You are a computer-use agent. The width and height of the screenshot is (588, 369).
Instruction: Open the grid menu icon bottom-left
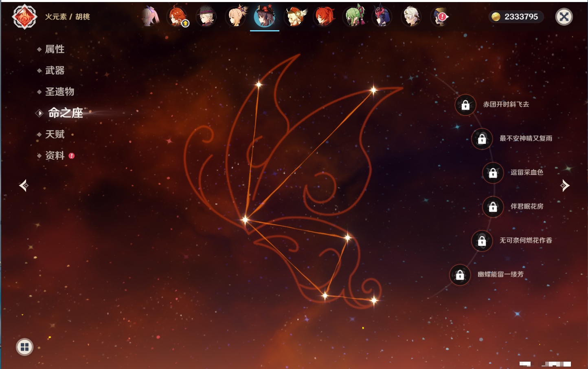[24, 347]
